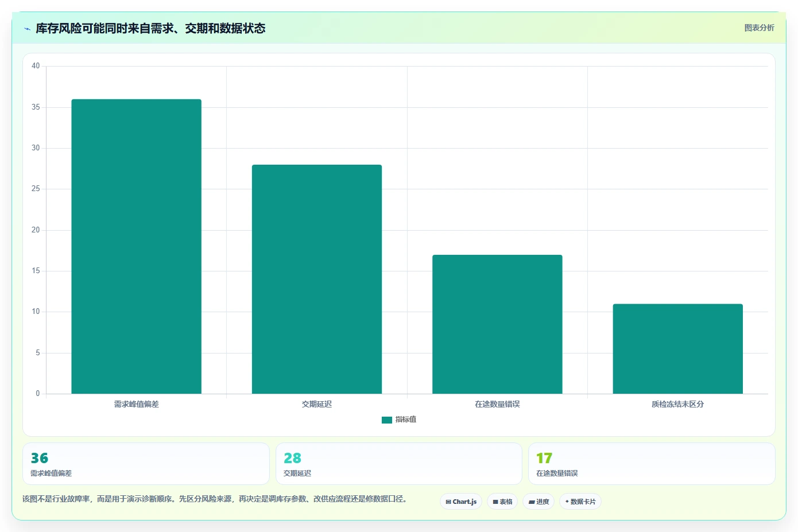798x532 pixels.
Task: Click the 在途数量错误 caption under 17
Action: [x=557, y=473]
